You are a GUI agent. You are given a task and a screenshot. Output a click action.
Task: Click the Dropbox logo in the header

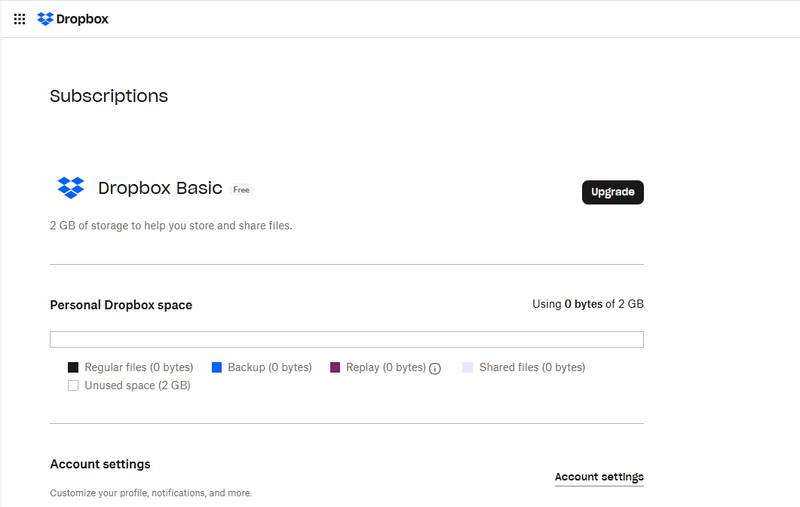[x=73, y=19]
